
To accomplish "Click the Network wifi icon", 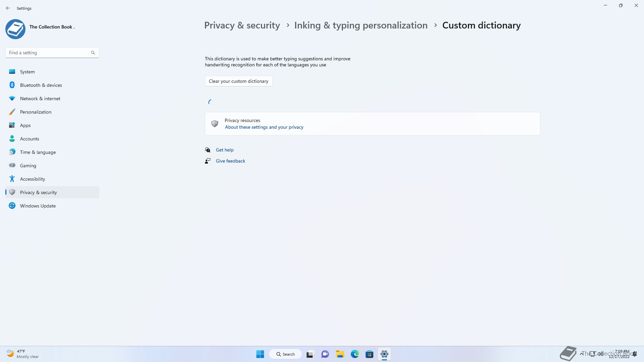I will [x=12, y=98].
